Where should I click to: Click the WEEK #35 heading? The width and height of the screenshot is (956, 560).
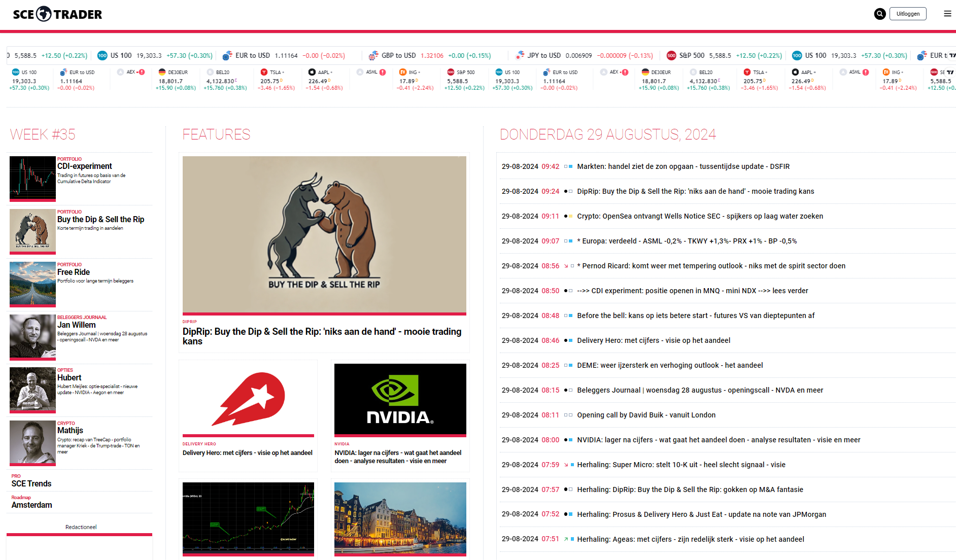(43, 134)
